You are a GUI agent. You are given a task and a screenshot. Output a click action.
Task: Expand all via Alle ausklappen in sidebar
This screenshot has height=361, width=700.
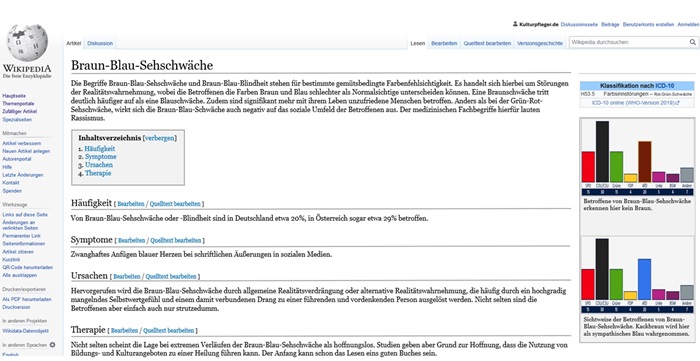pos(20,275)
